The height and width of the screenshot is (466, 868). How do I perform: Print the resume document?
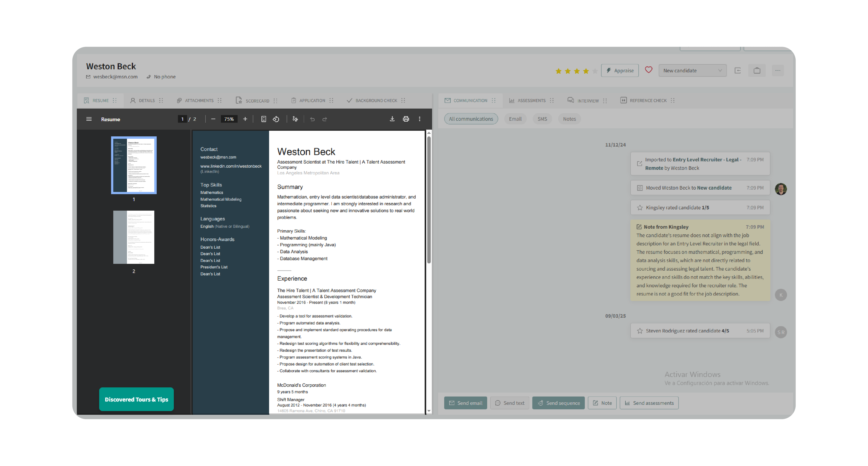click(x=406, y=119)
